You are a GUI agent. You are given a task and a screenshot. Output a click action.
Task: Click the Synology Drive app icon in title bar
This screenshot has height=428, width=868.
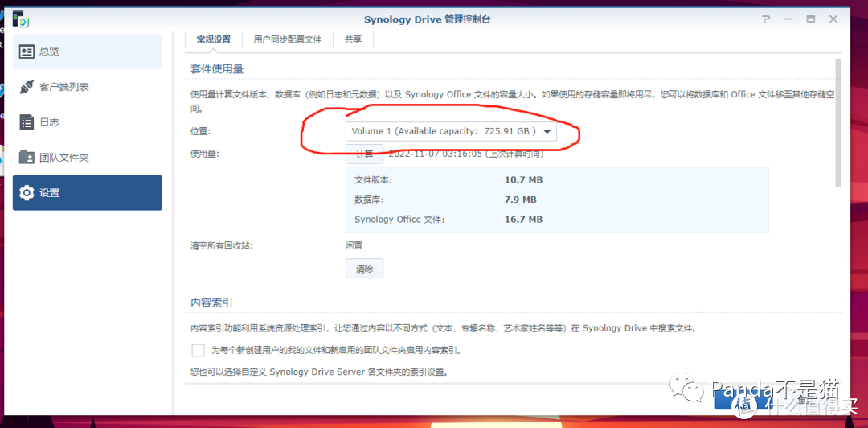(20, 19)
